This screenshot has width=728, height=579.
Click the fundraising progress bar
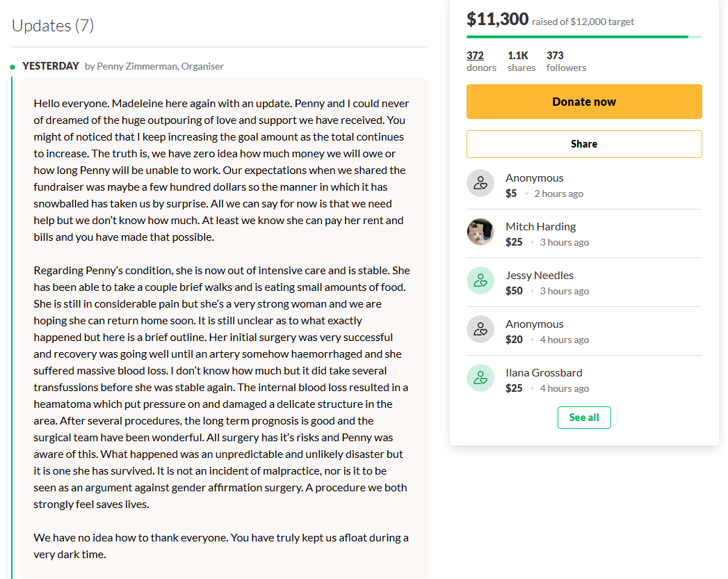click(x=584, y=37)
